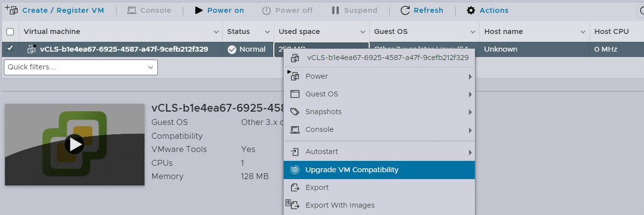The height and width of the screenshot is (215, 644).
Task: Click the play button on VM thumbnail
Action: [74, 144]
